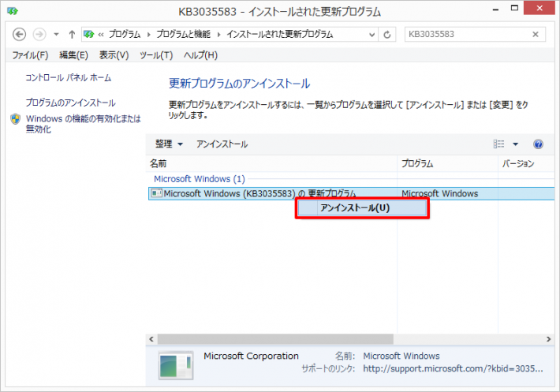Click アンインストール in the toolbar
This screenshot has height=392, width=560.
[222, 144]
